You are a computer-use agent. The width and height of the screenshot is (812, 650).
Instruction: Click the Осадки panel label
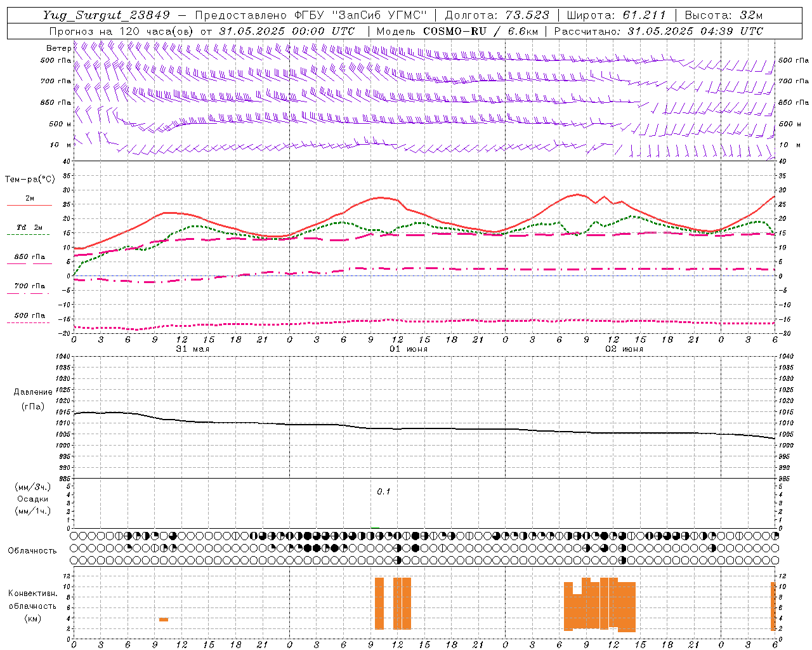(33, 499)
